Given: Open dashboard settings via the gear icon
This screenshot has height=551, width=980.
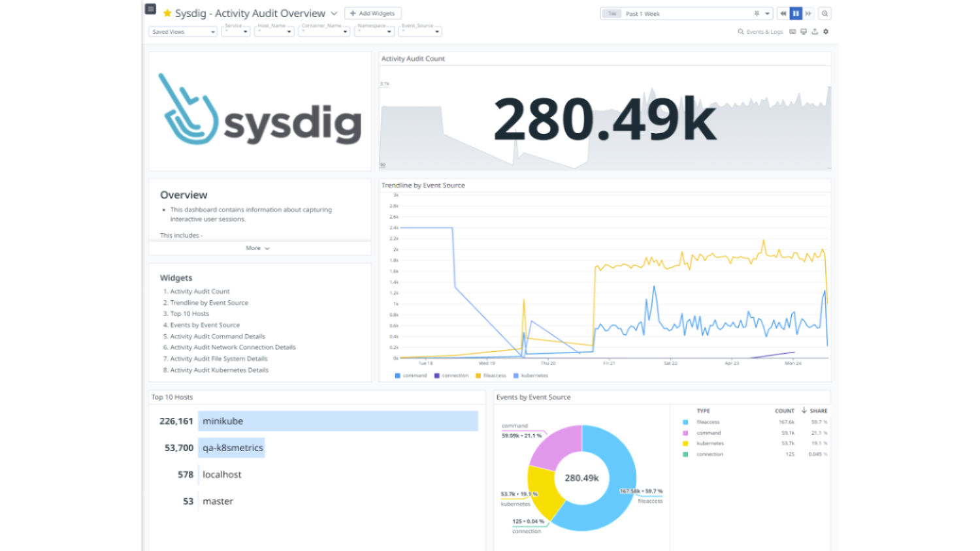Looking at the screenshot, I should [x=826, y=31].
